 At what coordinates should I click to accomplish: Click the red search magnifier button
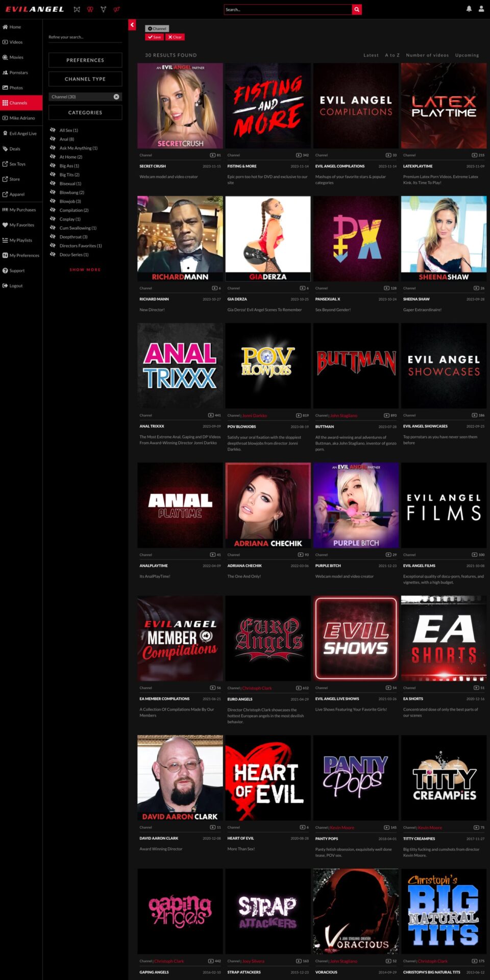point(357,9)
